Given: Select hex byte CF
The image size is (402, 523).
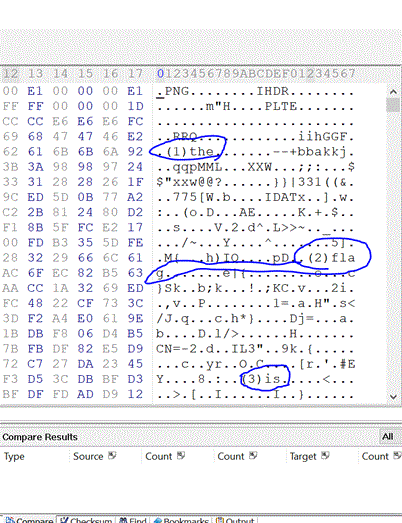Looking at the screenshot, I should coord(85,303).
